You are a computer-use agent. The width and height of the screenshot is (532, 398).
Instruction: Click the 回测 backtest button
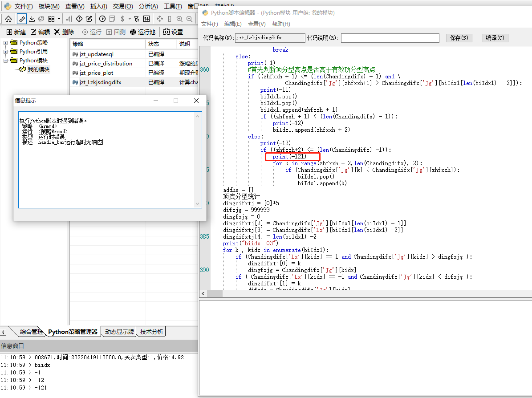116,32
